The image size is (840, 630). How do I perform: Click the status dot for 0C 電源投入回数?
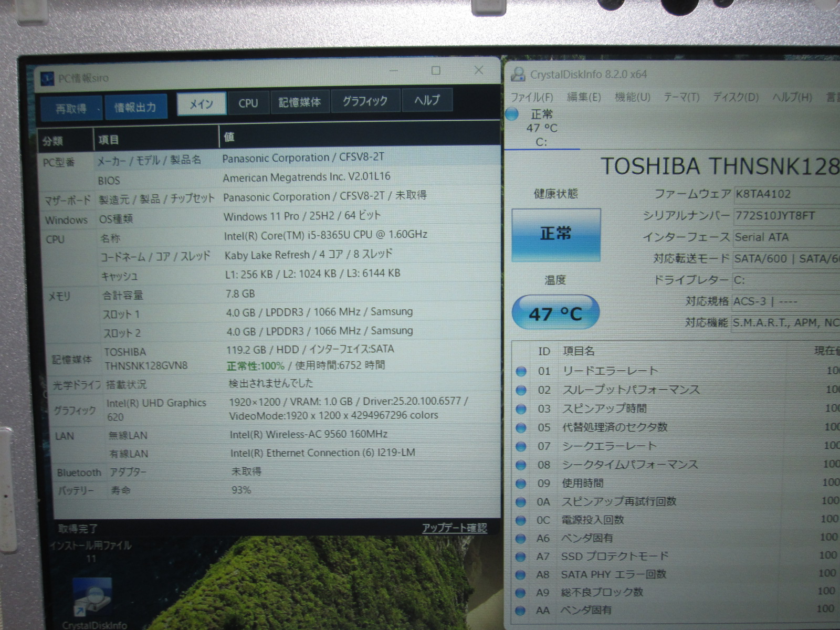tap(521, 520)
